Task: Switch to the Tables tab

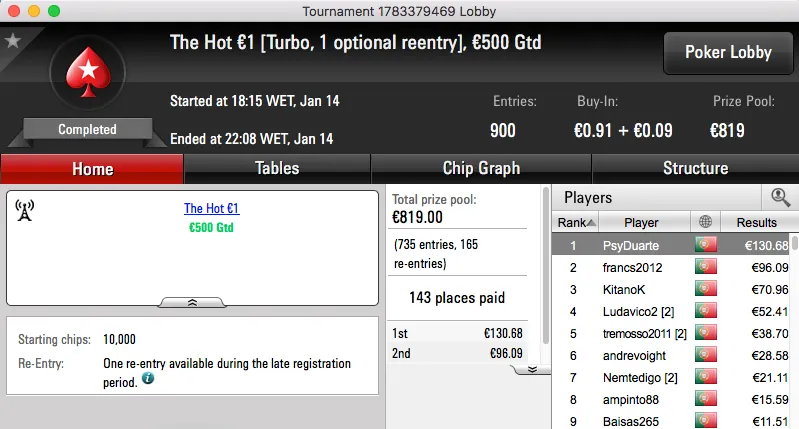Action: coord(277,168)
